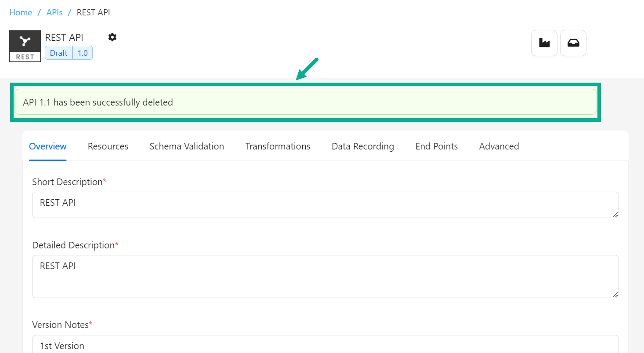Open the Advanced tab
This screenshot has width=644, height=353.
(x=499, y=146)
